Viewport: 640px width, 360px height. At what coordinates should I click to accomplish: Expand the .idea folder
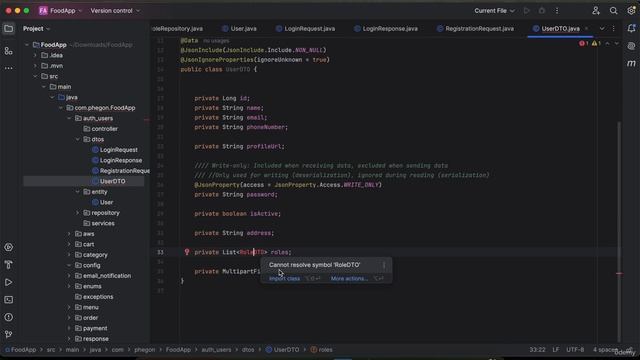click(35, 56)
